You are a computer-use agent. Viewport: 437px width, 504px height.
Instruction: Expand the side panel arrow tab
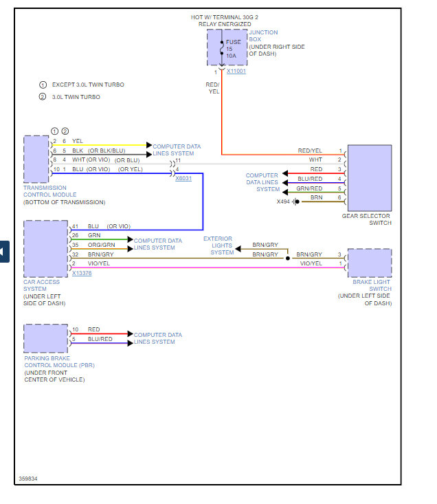tap(4, 252)
